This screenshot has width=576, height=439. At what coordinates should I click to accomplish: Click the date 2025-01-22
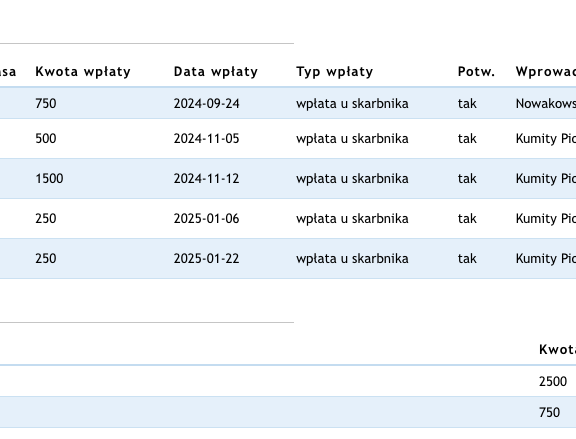(206, 259)
